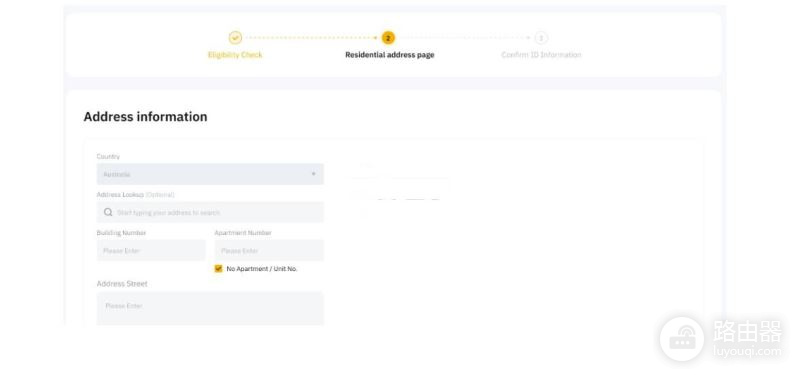Select the Residential address page step label

(x=389, y=55)
